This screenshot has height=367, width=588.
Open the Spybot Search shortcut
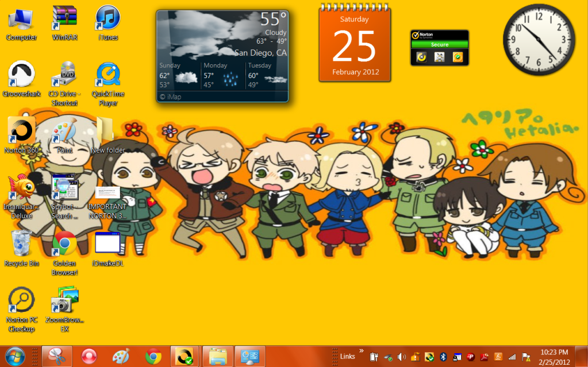[64, 196]
